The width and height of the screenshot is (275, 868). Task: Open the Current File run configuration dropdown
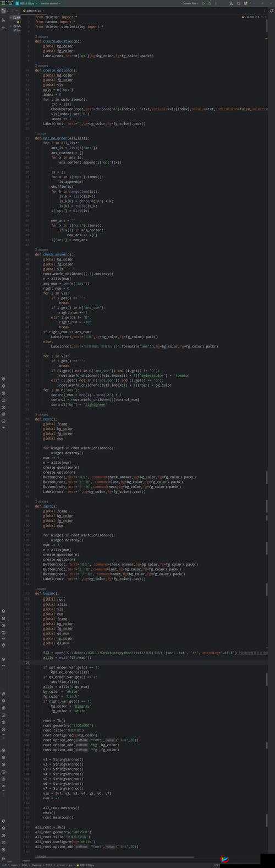(190, 3)
